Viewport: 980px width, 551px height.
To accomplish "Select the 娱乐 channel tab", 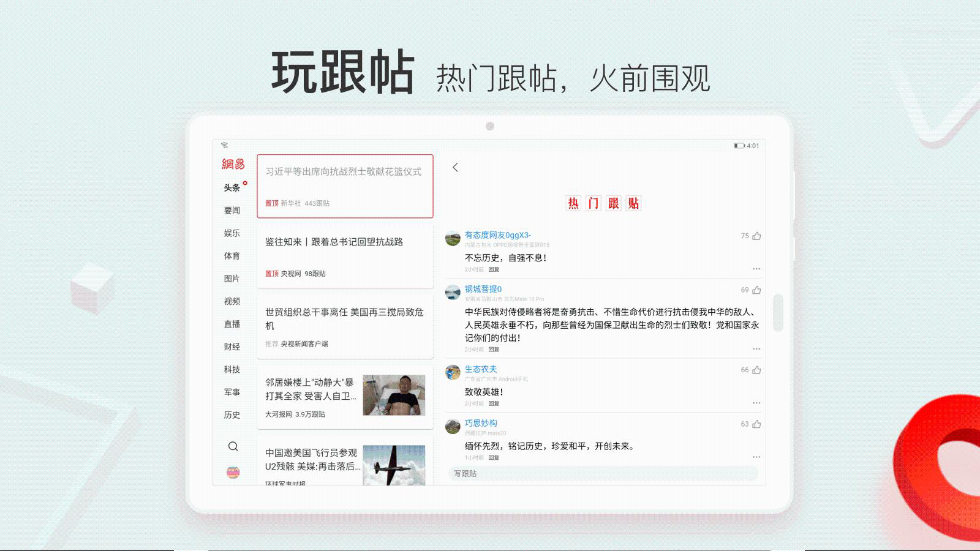I will coord(232,233).
